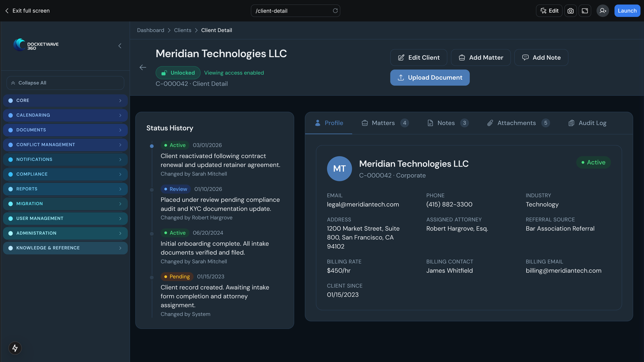Go to Dashboard in the breadcrumb
The height and width of the screenshot is (362, 644).
click(150, 30)
